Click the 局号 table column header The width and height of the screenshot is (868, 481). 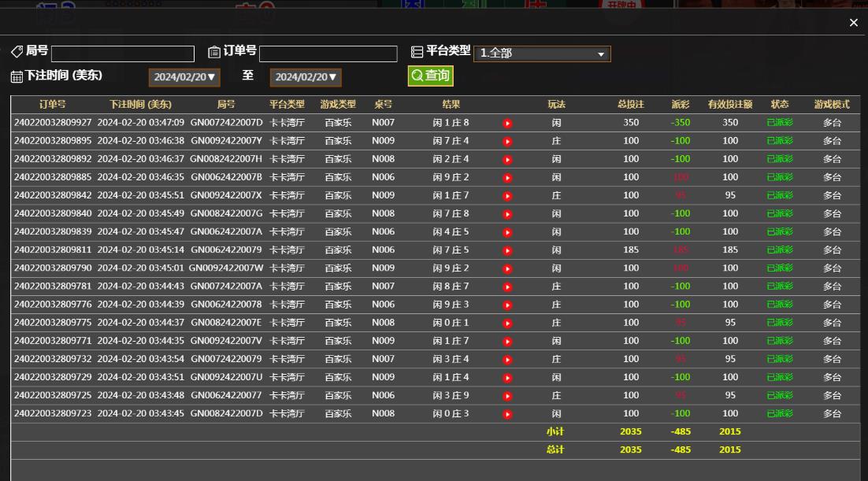point(226,105)
